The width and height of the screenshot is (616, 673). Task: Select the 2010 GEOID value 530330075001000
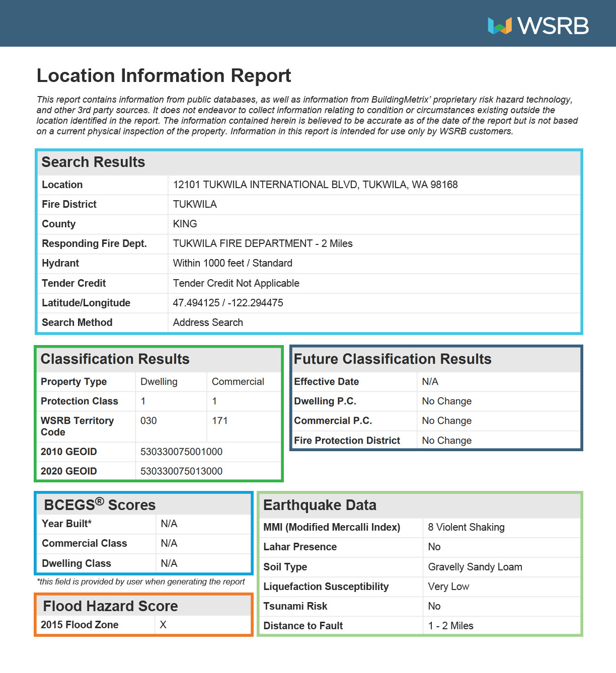coord(181,452)
